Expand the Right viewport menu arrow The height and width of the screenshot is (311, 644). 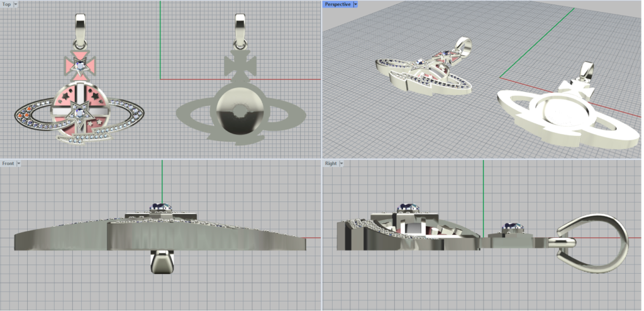(342, 164)
